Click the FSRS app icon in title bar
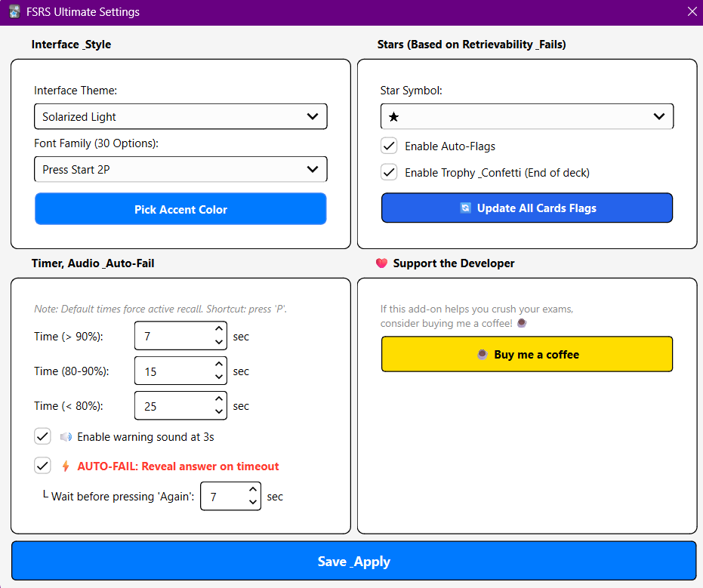This screenshot has width=703, height=588. point(14,12)
